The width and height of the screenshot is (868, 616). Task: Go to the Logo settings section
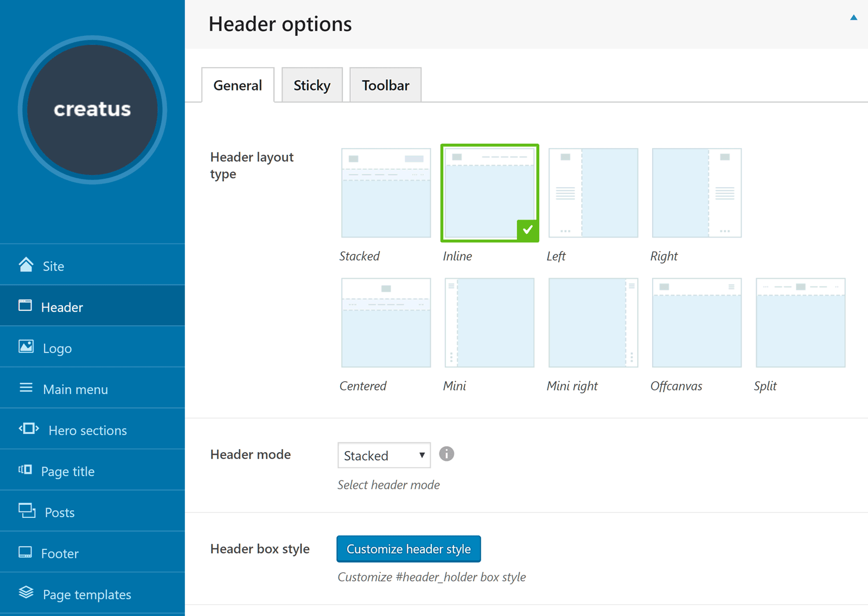pos(92,347)
